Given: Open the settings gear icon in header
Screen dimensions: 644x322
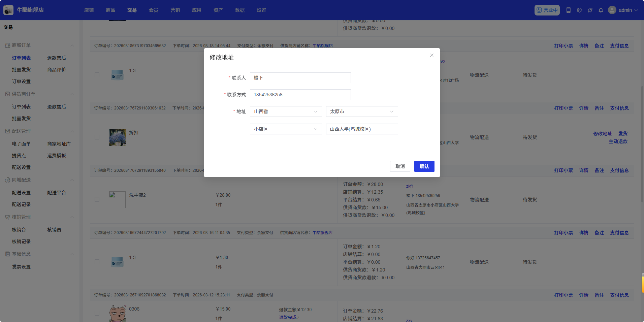Looking at the screenshot, I should tap(579, 10).
